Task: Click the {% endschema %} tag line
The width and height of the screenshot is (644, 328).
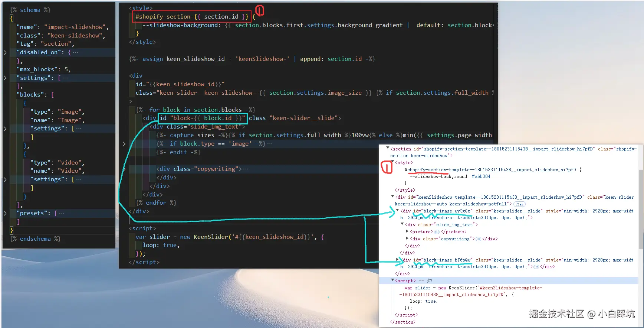Action: tap(35, 239)
